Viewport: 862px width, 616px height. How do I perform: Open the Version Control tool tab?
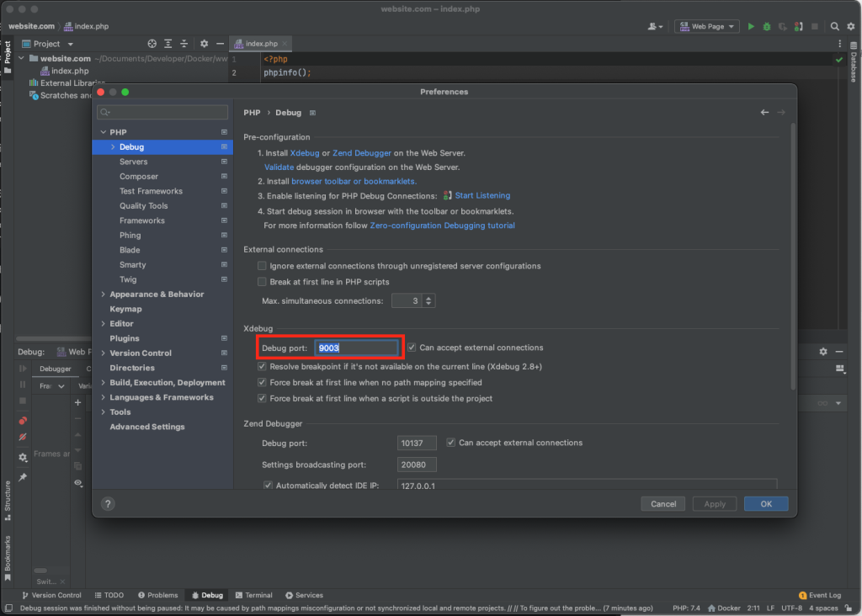[51, 595]
